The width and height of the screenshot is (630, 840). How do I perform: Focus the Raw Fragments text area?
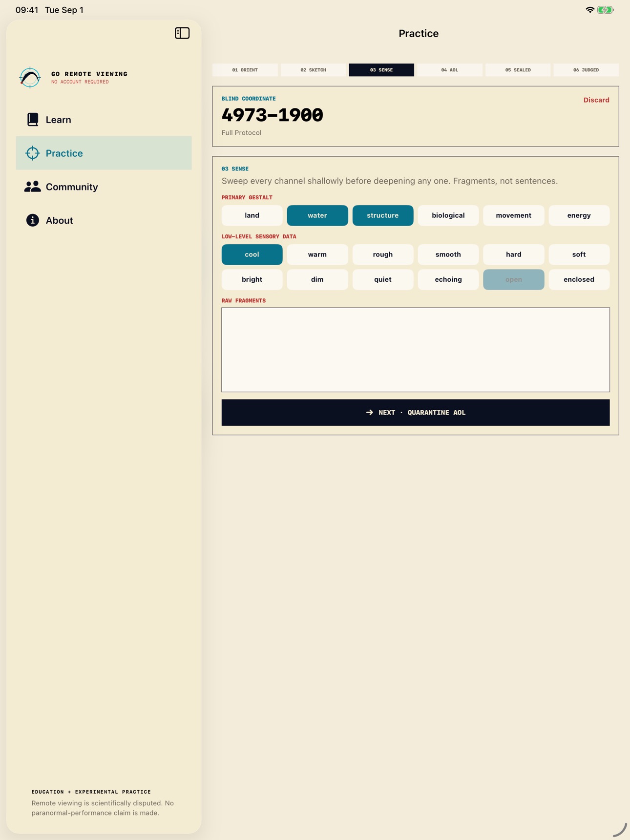(416, 350)
